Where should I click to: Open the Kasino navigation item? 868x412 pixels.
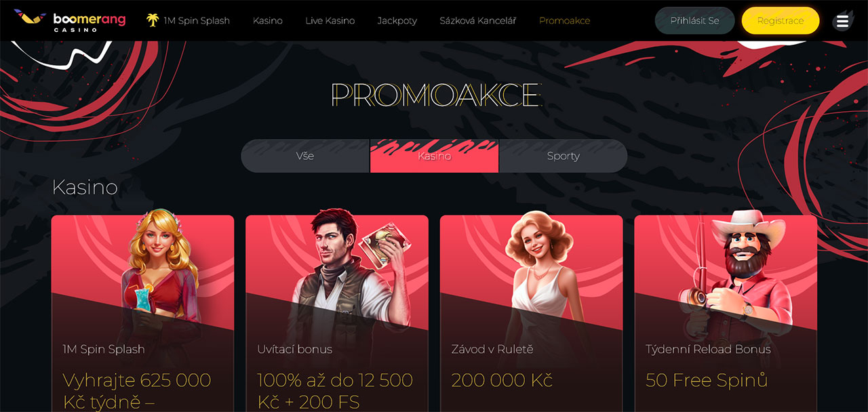268,20
